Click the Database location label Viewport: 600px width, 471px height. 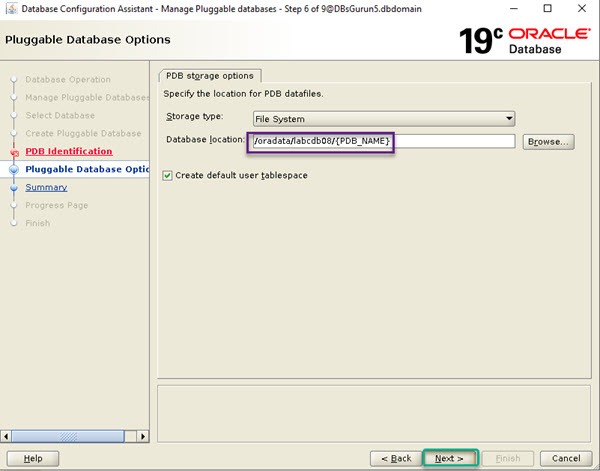(x=205, y=140)
